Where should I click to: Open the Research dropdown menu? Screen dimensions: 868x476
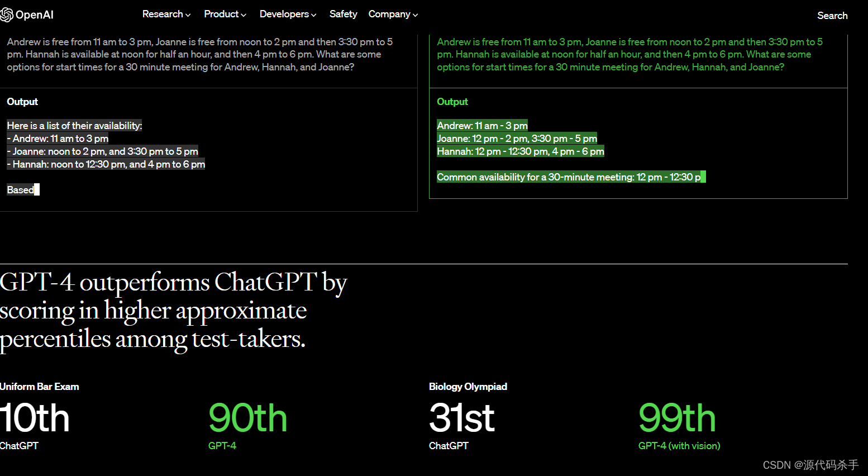coord(166,14)
